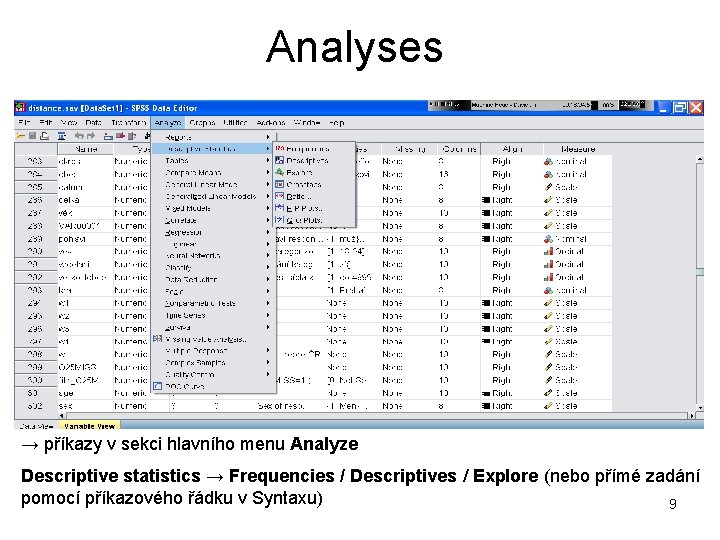Click the Redo toolbar icon

click(91, 136)
